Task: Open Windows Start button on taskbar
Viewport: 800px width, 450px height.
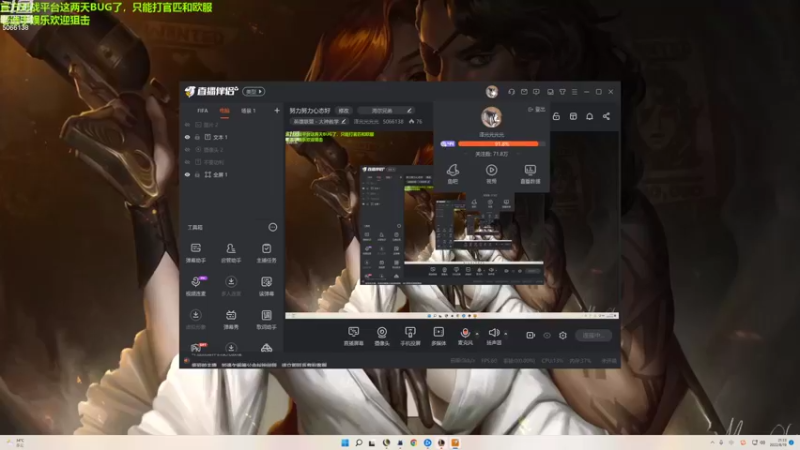Action: [345, 442]
